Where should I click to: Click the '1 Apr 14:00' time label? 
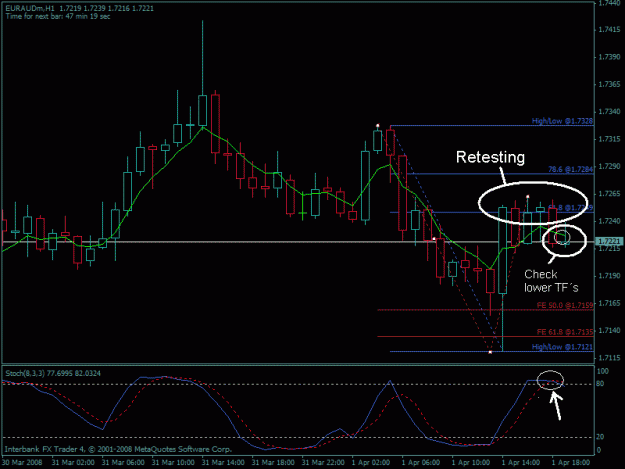click(x=521, y=463)
